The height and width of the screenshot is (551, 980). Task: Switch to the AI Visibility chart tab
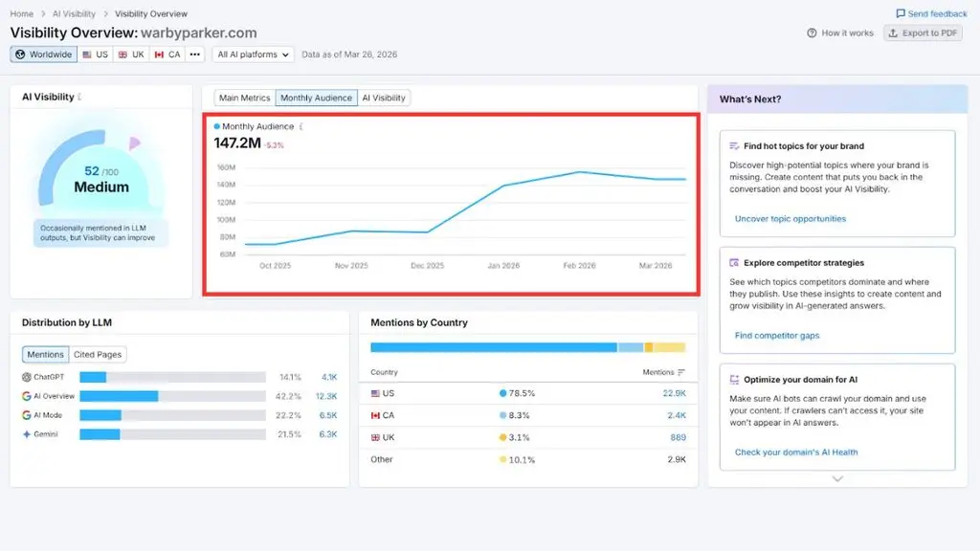tap(384, 99)
